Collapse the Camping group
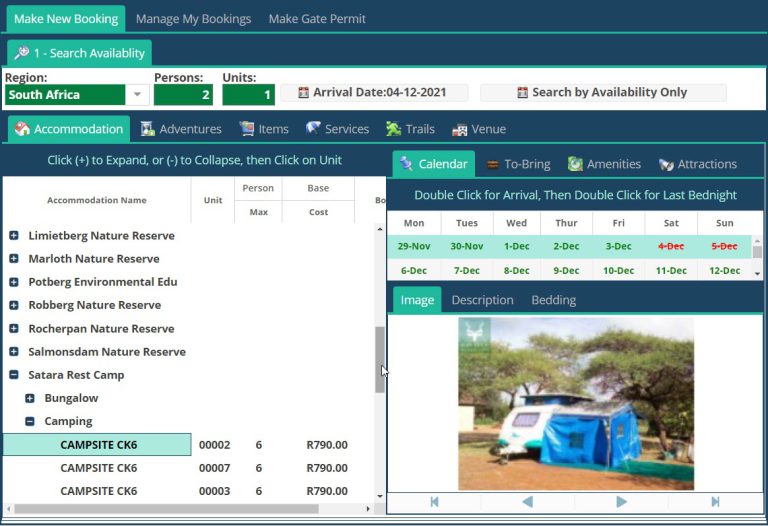This screenshot has height=526, width=768. tap(30, 421)
